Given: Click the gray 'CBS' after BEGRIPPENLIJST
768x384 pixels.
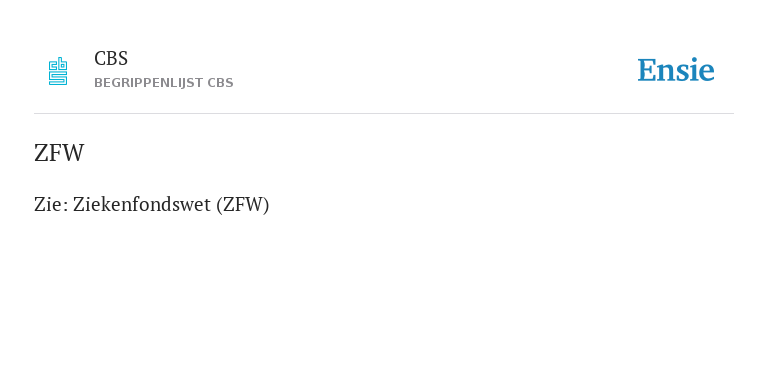Looking at the screenshot, I should [220, 83].
